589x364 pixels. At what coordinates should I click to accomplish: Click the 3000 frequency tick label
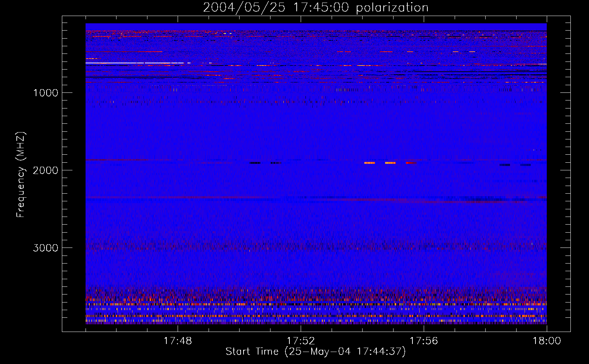click(x=46, y=248)
